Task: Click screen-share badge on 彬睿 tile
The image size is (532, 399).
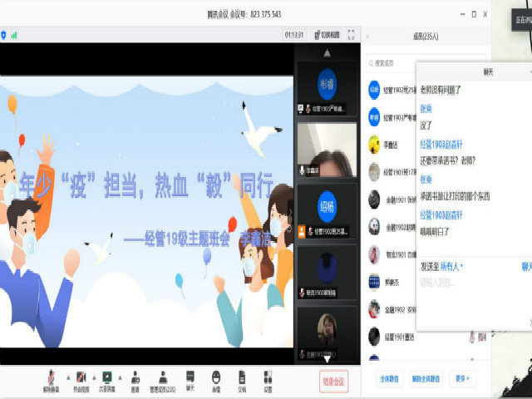Action: tap(301, 109)
